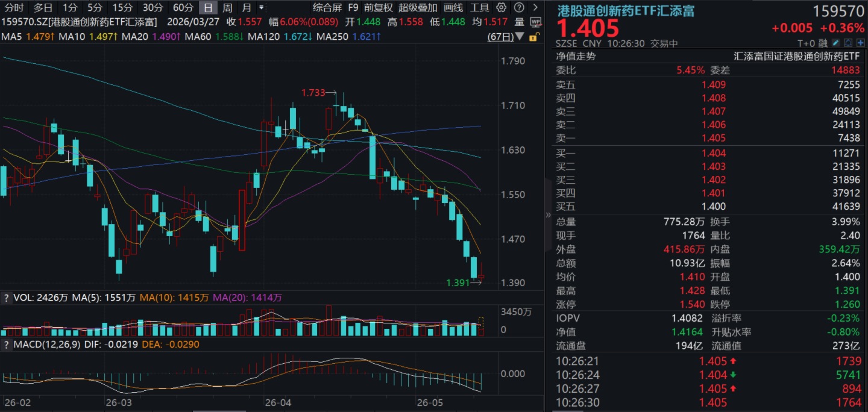This screenshot has height=412, width=868.
Task: Click the title 港股通创新药ETF汇添富
Action: [626, 10]
